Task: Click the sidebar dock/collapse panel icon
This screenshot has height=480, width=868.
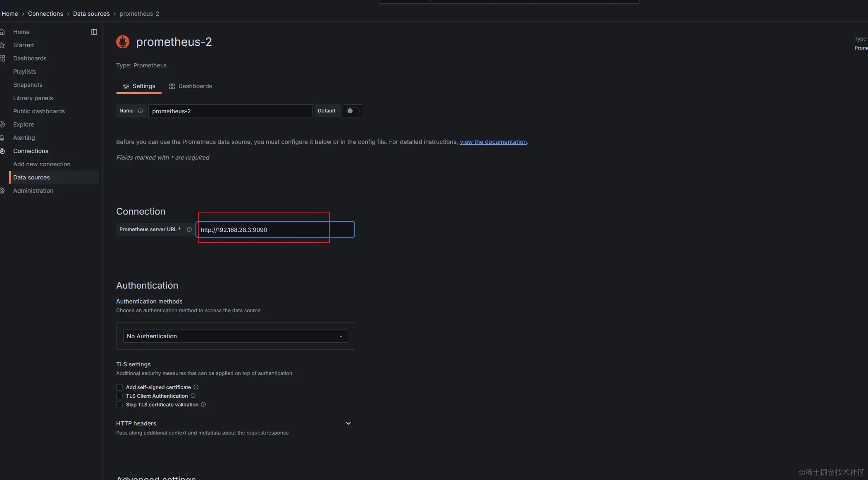Action: click(x=94, y=32)
